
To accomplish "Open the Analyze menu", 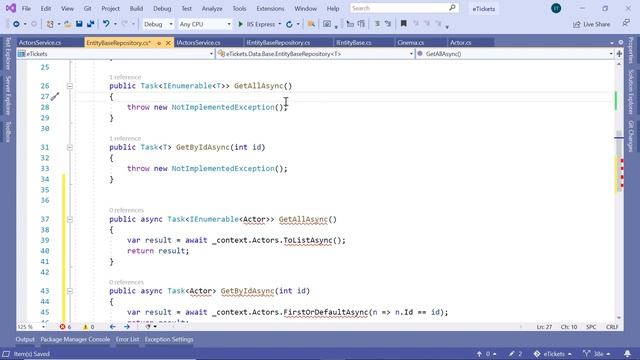I will tap(212, 8).
